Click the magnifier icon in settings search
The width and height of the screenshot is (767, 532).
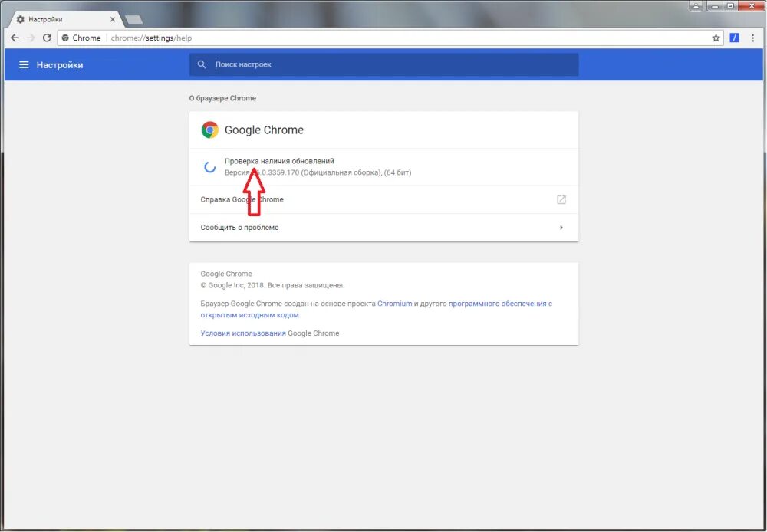coord(202,64)
